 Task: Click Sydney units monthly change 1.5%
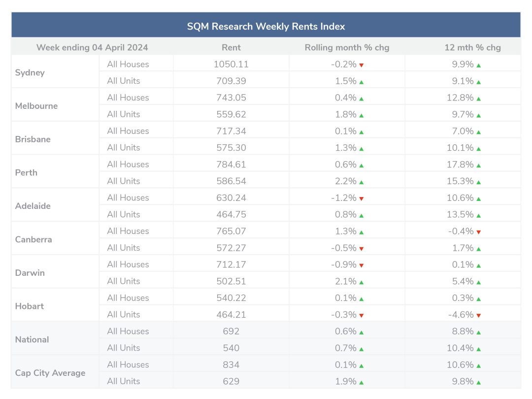coord(346,81)
